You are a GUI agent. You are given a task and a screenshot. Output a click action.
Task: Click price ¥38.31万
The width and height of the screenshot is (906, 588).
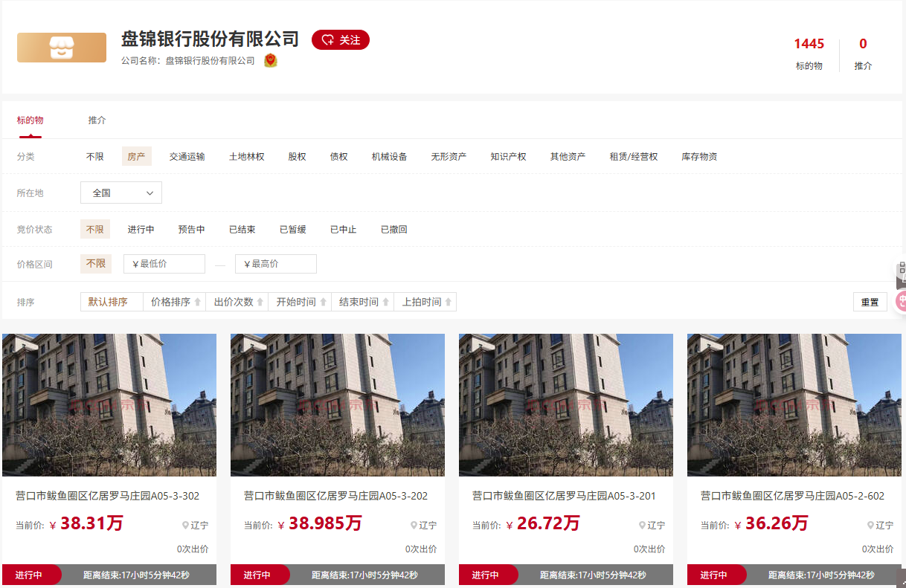click(x=86, y=523)
